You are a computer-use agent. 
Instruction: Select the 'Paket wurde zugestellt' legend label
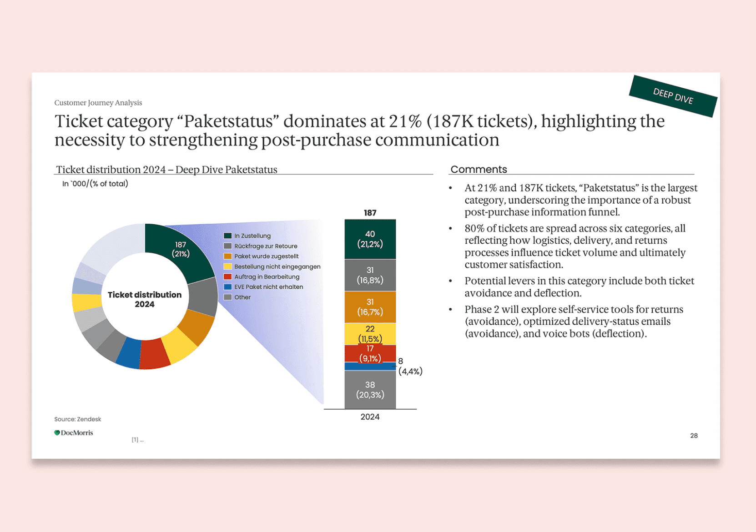tap(267, 256)
